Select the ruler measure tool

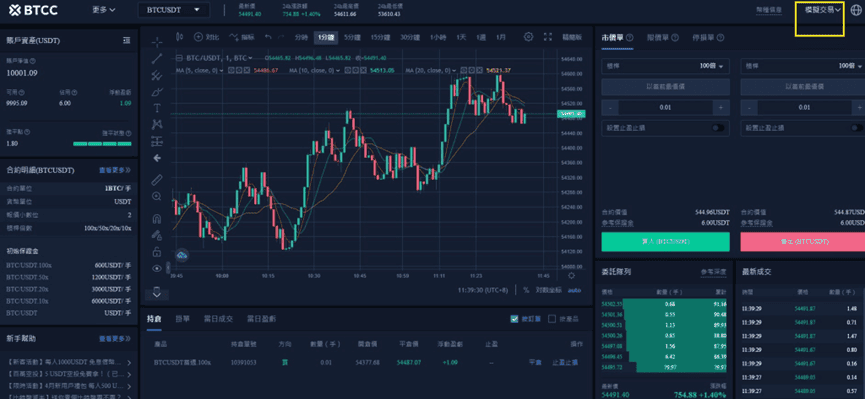[x=157, y=180]
